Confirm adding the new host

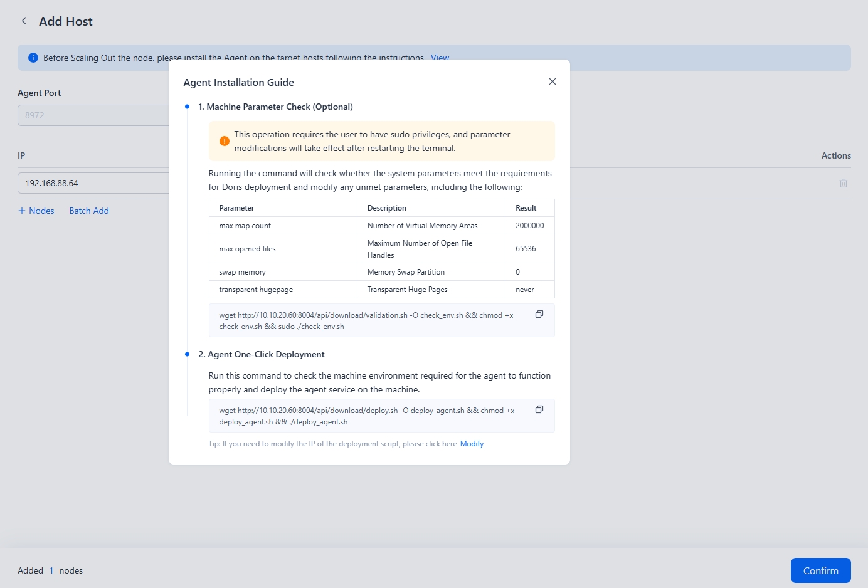[x=820, y=570]
